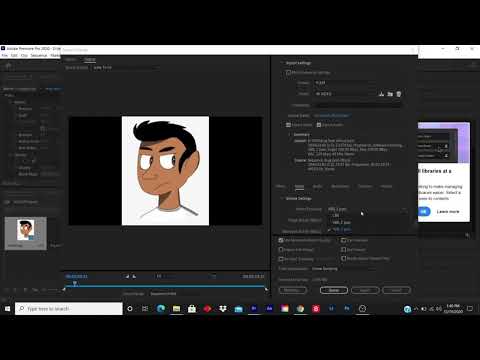Open the File menu in Premiere Pro
Viewport: 480px width, 360px height.
[x=4, y=55]
